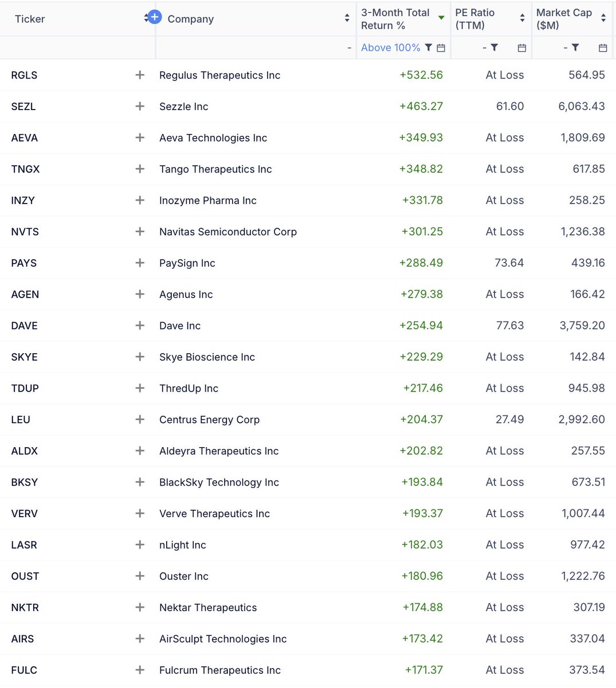Open calendar icon for PE Ratio column
The image size is (616, 688).
pyautogui.click(x=521, y=48)
